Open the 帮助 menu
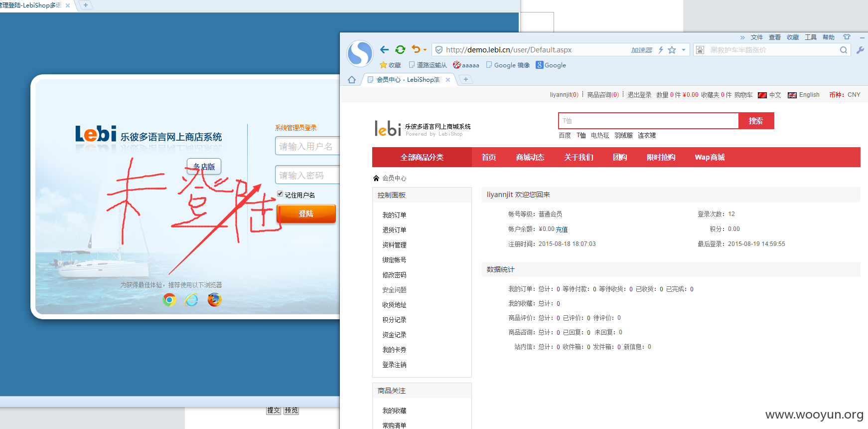 [829, 37]
